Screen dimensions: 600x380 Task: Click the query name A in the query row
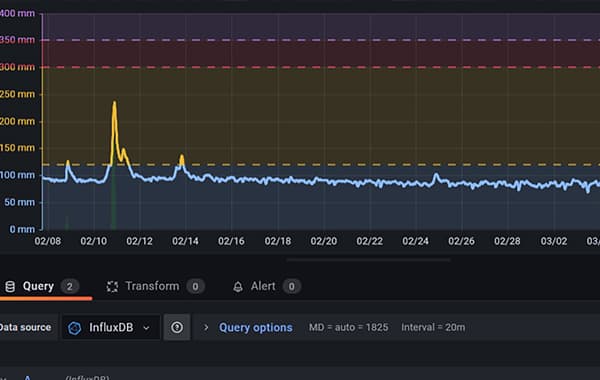(x=28, y=378)
